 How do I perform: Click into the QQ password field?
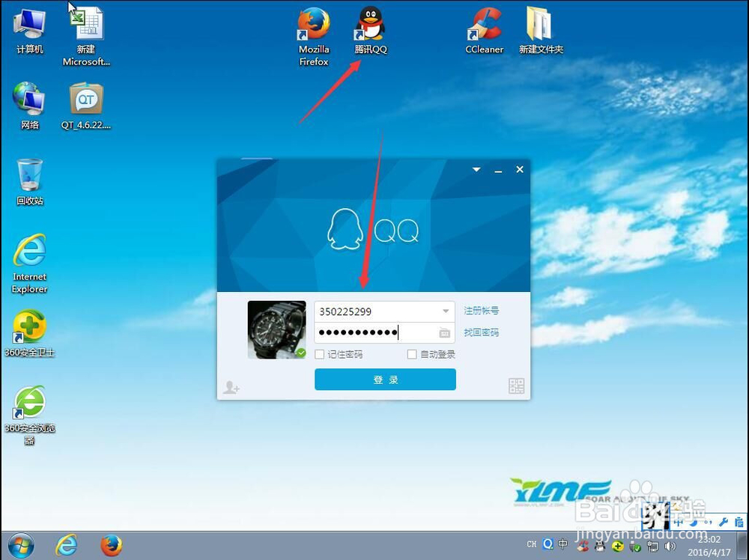tap(384, 332)
